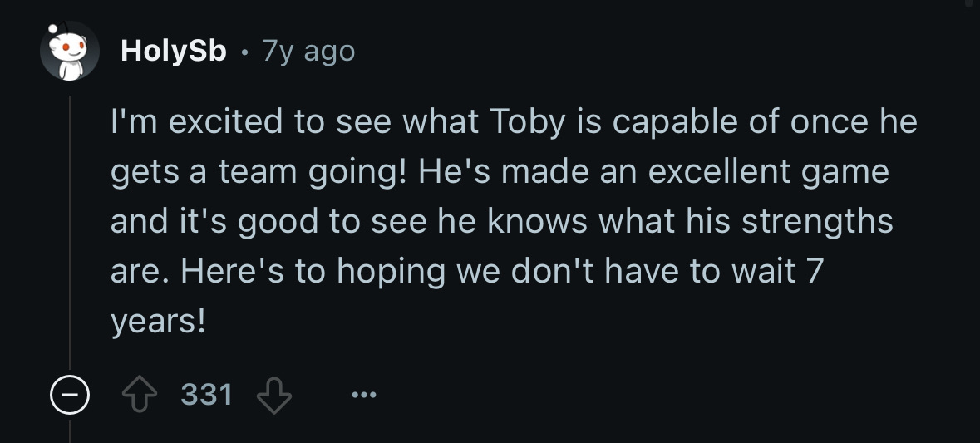The image size is (980, 443).
Task: Click the "7y ago" timestamp
Action: pyautogui.click(x=308, y=52)
